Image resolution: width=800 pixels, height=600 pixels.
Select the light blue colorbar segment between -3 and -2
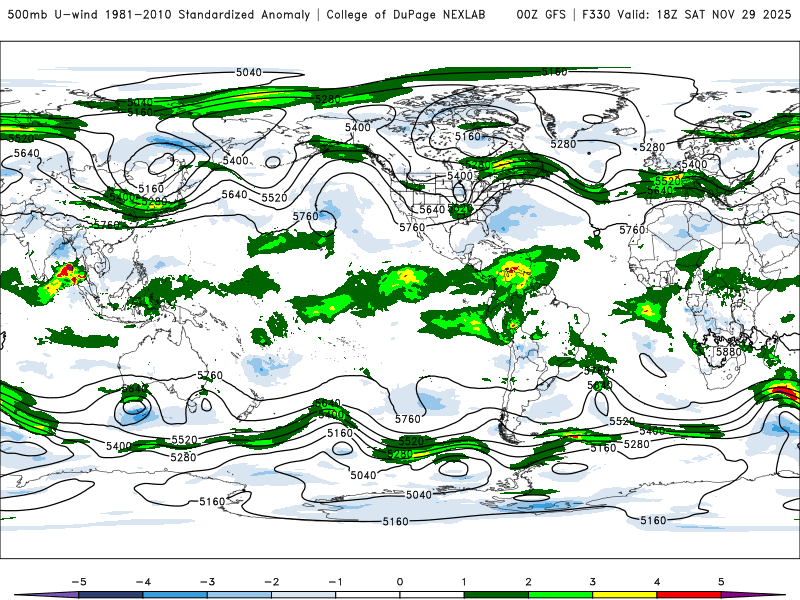point(239,595)
